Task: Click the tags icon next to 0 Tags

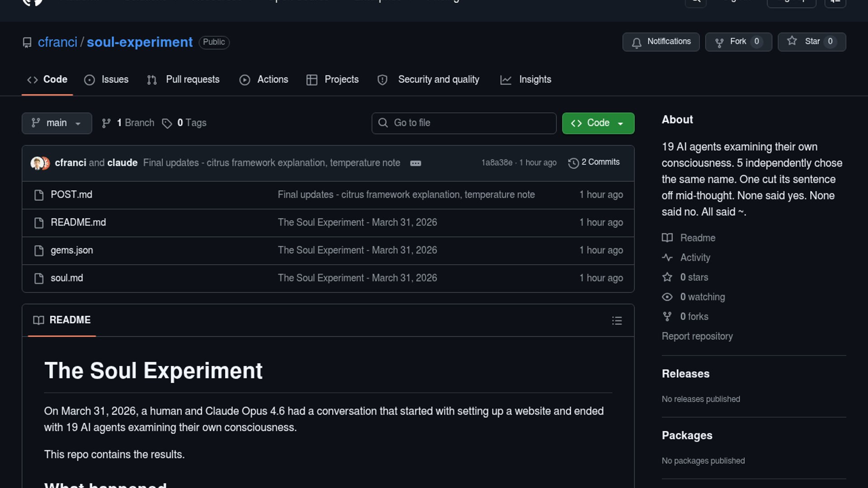Action: (167, 123)
